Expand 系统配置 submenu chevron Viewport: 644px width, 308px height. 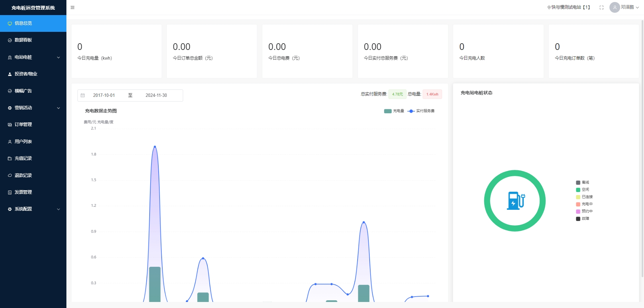58,209
